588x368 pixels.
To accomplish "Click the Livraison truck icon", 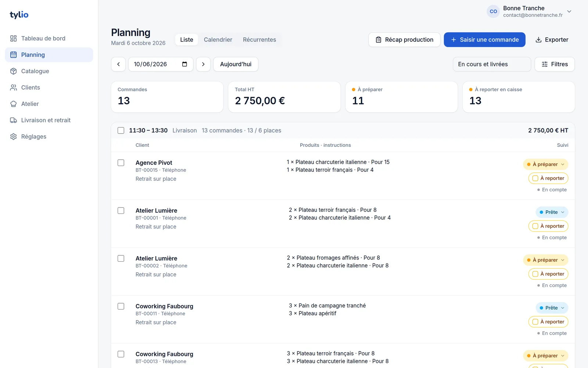I will pos(14,120).
